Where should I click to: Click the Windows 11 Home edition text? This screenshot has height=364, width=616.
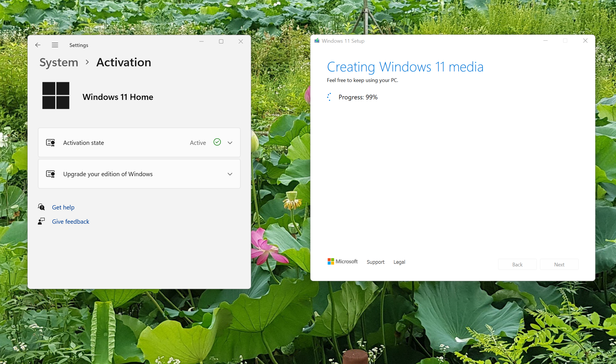click(x=118, y=97)
